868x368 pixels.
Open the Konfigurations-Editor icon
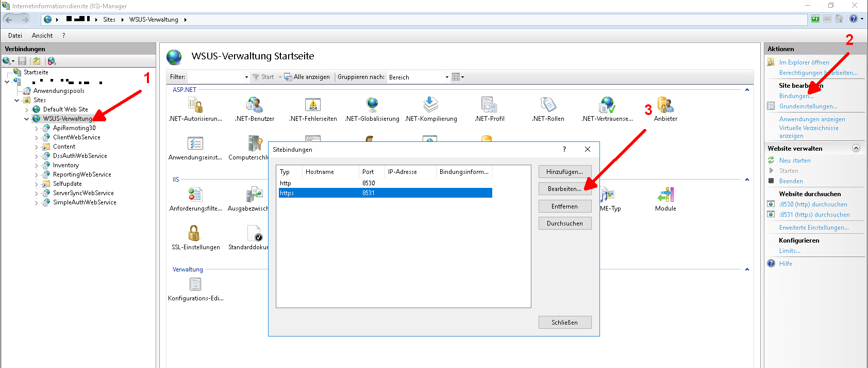(x=195, y=285)
